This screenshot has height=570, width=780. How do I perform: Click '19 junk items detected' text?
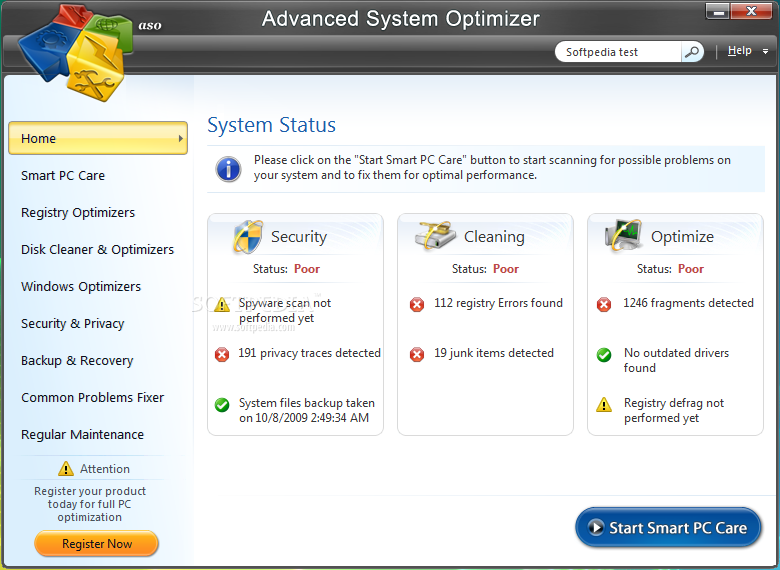(x=494, y=353)
